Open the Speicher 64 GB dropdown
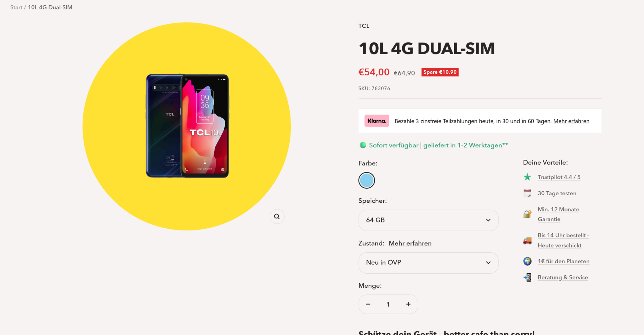644x335 pixels. pyautogui.click(x=428, y=220)
